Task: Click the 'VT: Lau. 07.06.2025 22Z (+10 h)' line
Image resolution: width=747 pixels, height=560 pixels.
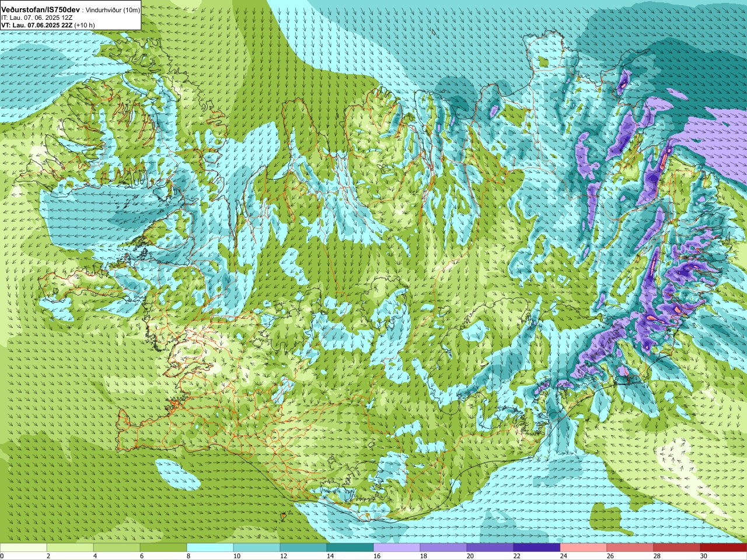Action: coord(48,25)
